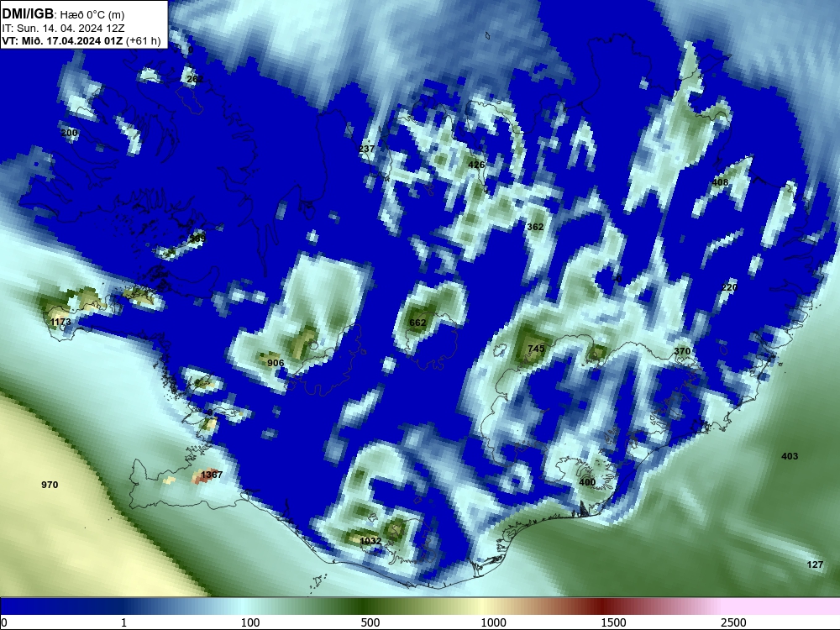Click the color scale label '1000'
The width and height of the screenshot is (840, 630).
pos(493,622)
